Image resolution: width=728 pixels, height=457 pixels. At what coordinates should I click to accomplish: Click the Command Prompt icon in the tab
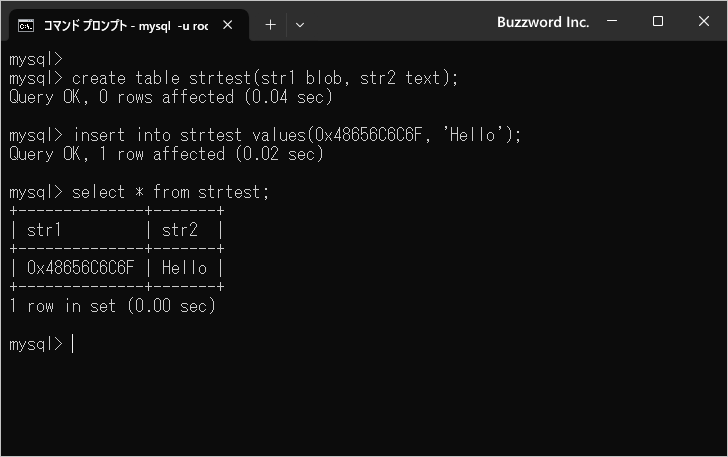[26, 25]
